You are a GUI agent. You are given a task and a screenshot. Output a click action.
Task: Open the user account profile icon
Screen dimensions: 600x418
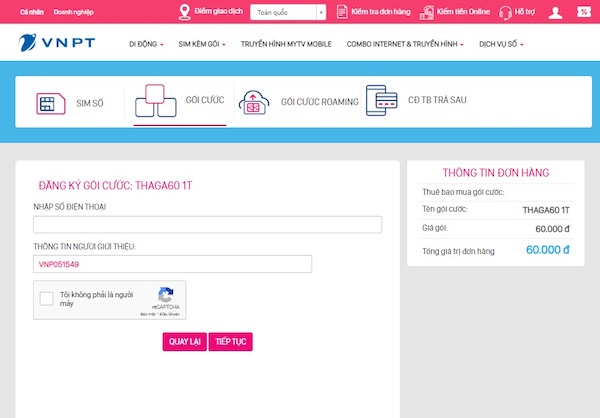click(x=555, y=12)
